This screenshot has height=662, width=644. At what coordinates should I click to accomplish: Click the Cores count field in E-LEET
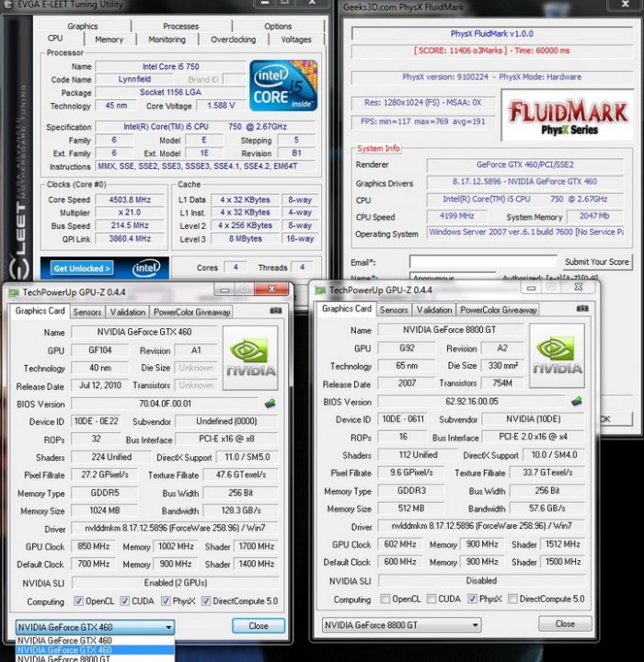point(236,268)
